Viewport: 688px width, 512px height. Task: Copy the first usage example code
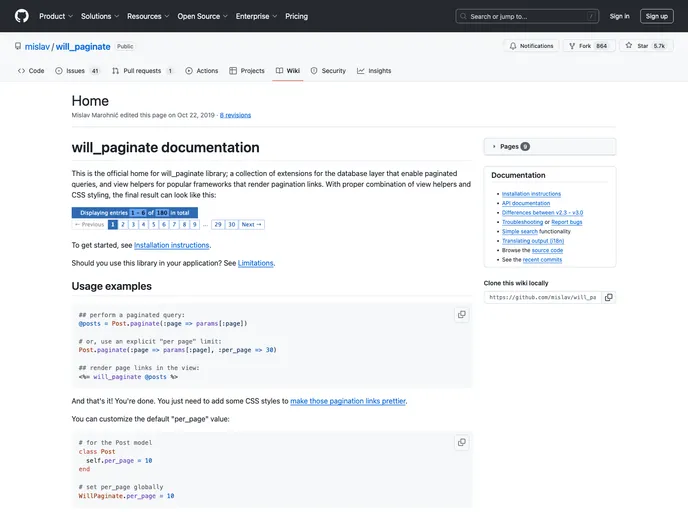[462, 315]
